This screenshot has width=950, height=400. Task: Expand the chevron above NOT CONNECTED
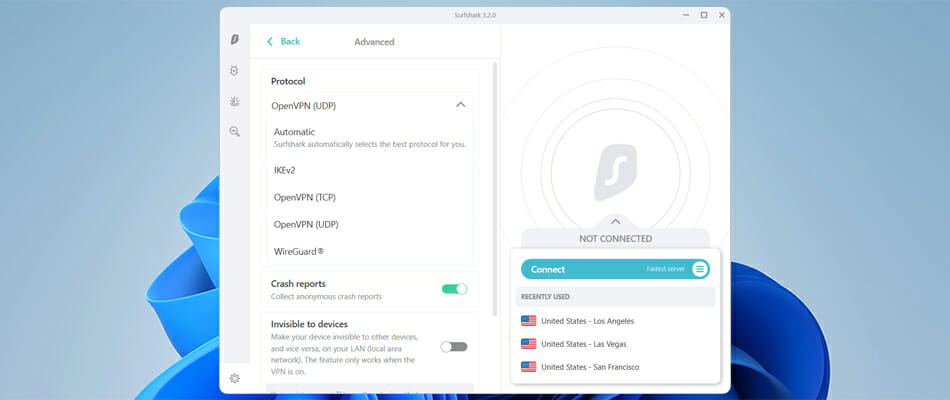click(615, 222)
